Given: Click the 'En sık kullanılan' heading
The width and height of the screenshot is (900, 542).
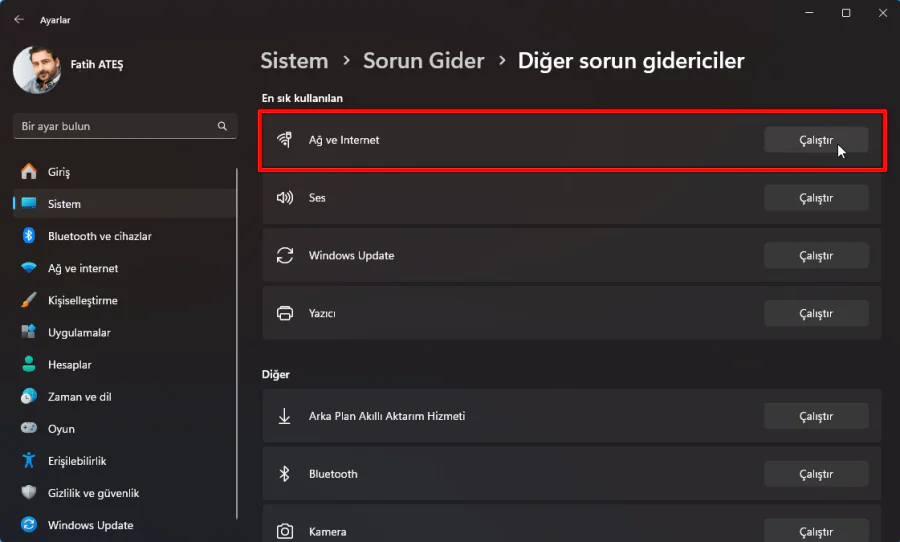Looking at the screenshot, I should [302, 98].
